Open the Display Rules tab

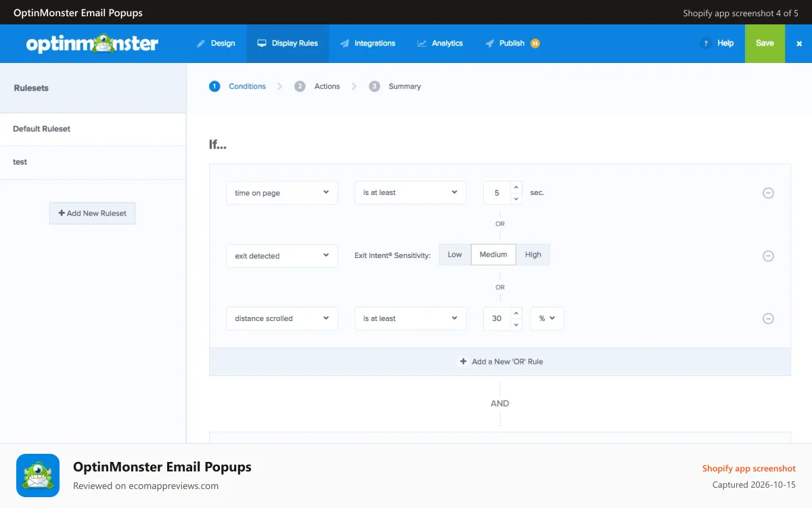point(288,43)
